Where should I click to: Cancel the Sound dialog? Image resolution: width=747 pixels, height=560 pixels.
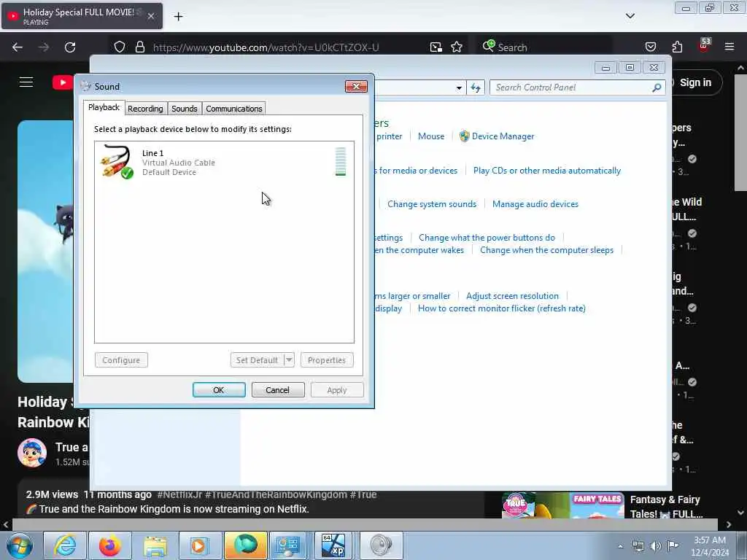[x=278, y=390]
